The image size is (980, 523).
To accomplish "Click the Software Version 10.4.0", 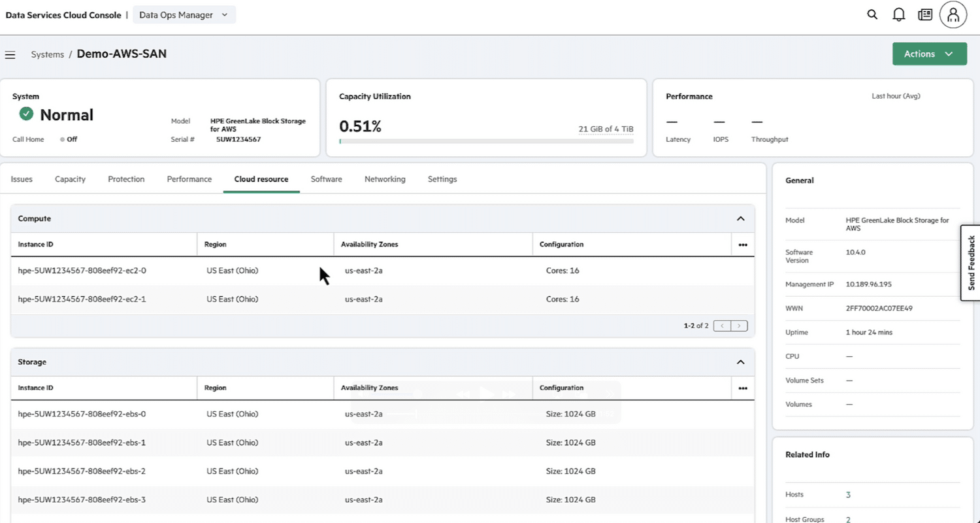I will (x=855, y=252).
